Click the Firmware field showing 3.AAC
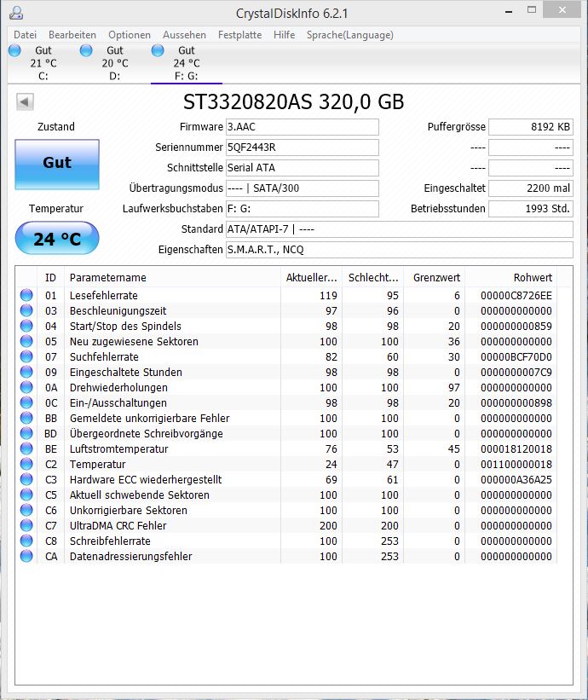The image size is (588, 700). tap(303, 127)
